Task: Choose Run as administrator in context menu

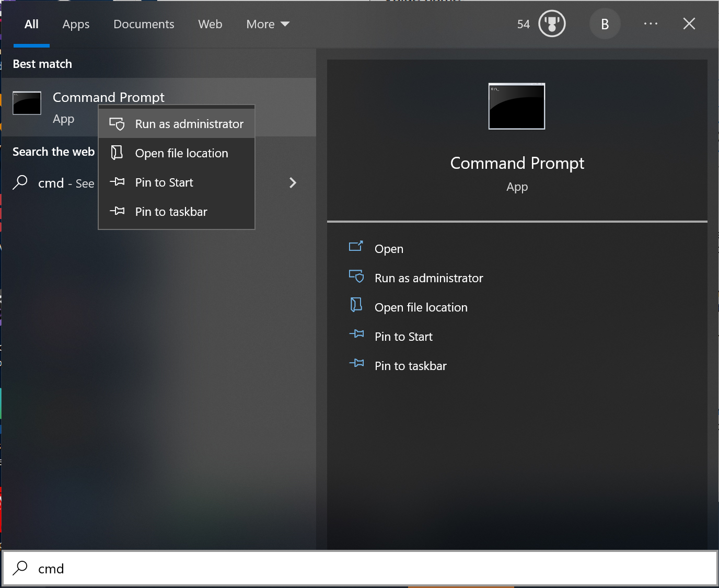Action: click(177, 124)
